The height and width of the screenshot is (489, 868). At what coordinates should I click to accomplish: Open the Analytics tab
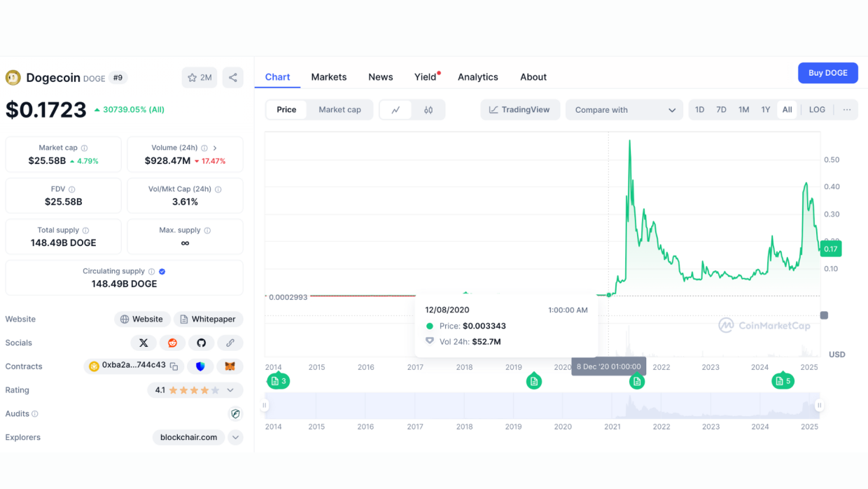click(x=478, y=77)
